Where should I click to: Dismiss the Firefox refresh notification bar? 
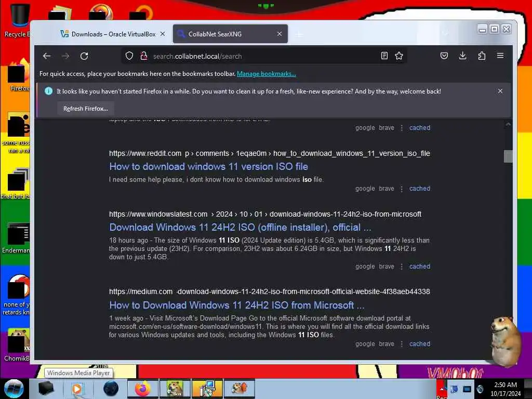pyautogui.click(x=500, y=91)
